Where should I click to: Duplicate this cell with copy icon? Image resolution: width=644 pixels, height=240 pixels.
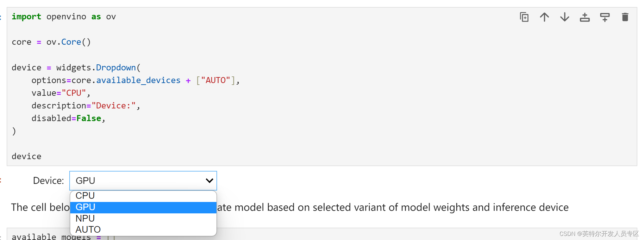[524, 17]
